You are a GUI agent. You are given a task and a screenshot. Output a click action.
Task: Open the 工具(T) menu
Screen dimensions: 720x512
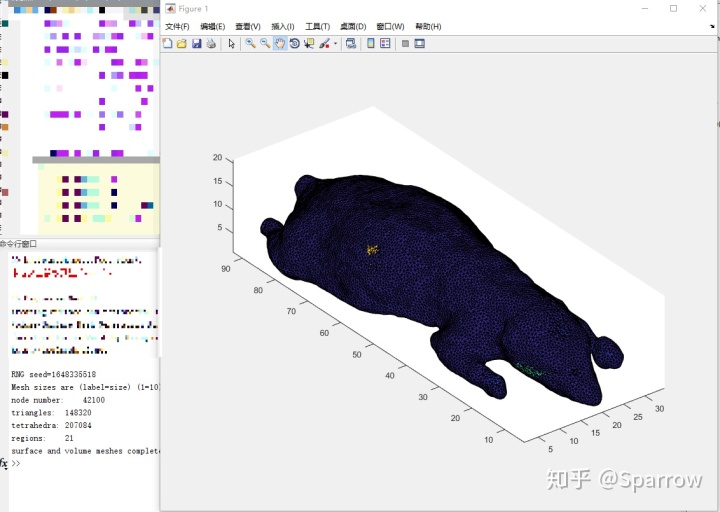[318, 27]
